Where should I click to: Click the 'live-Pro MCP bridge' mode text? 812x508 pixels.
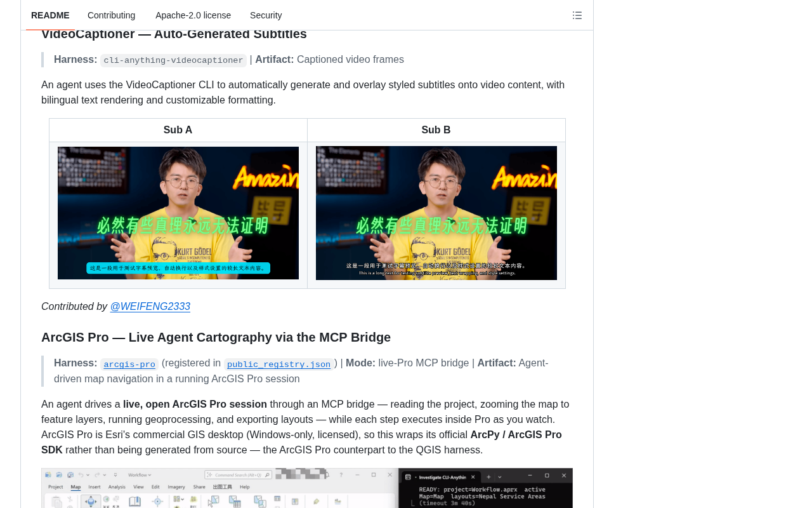[x=424, y=363]
